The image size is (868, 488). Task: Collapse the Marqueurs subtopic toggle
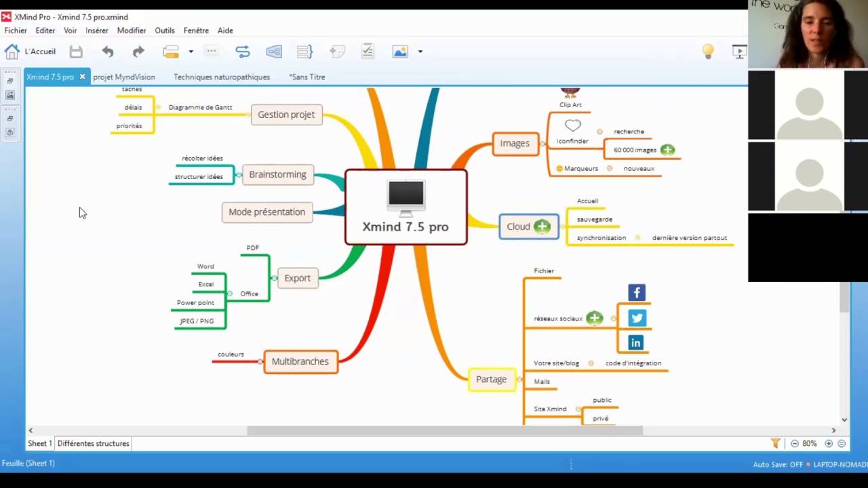tap(610, 168)
